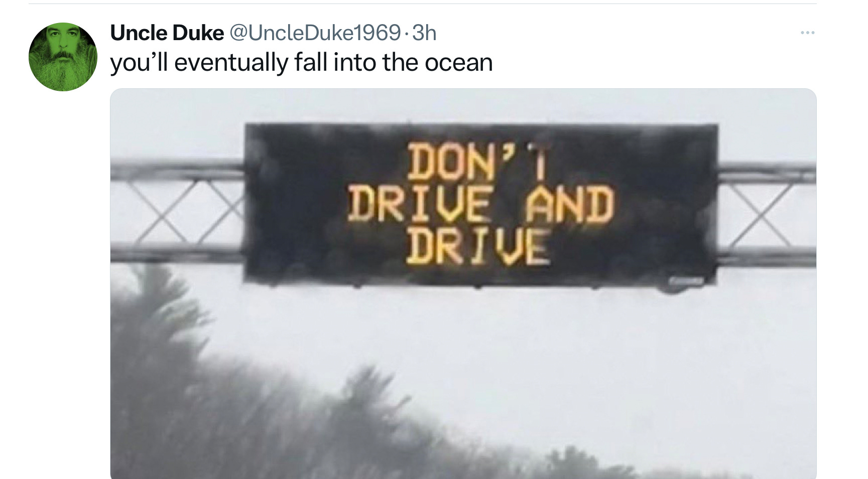Click the bottom DRIVE line on sign
This screenshot has width=868, height=479.
477,246
